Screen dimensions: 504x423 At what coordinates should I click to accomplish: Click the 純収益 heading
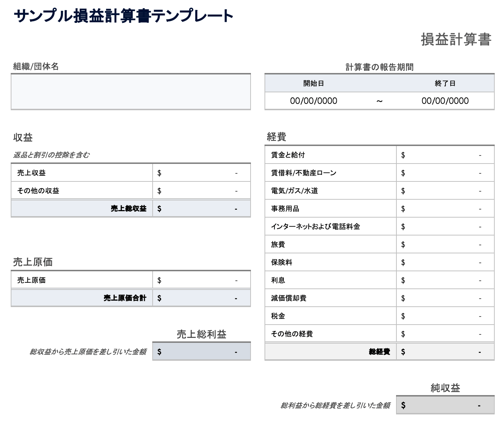coord(445,388)
